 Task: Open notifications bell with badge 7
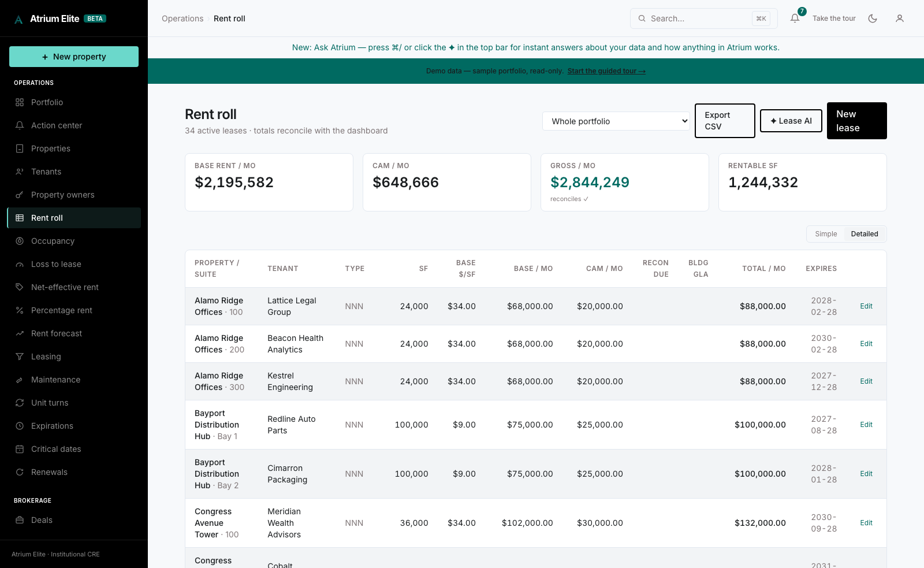click(x=795, y=18)
